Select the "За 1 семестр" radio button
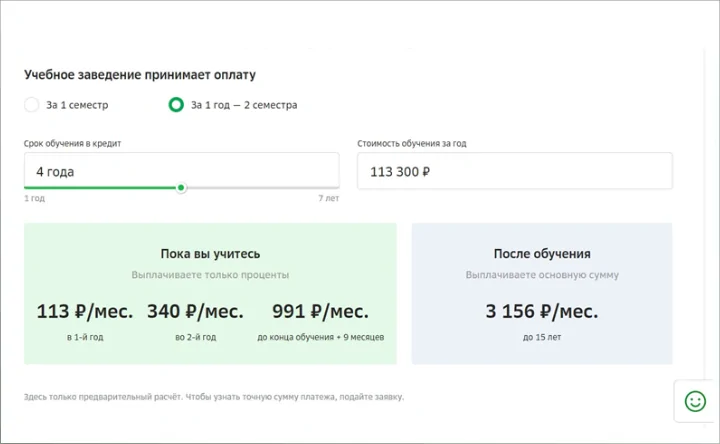Viewport: 720px width, 444px height. tap(32, 104)
